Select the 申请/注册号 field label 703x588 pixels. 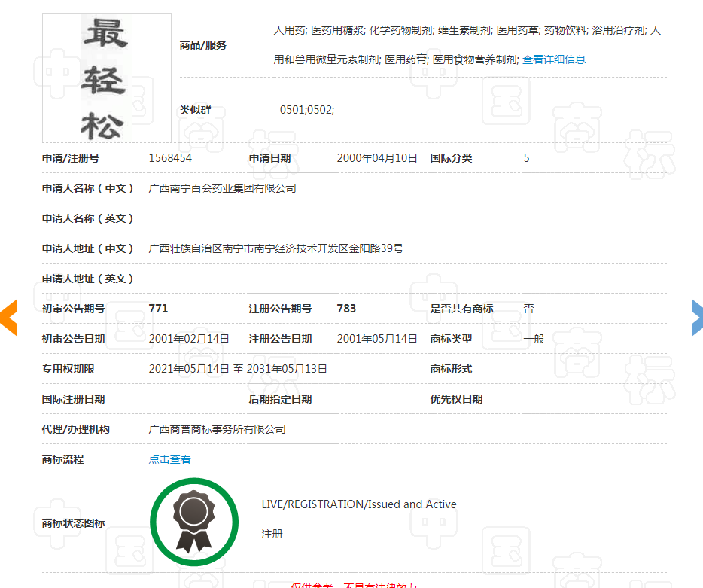(x=71, y=158)
